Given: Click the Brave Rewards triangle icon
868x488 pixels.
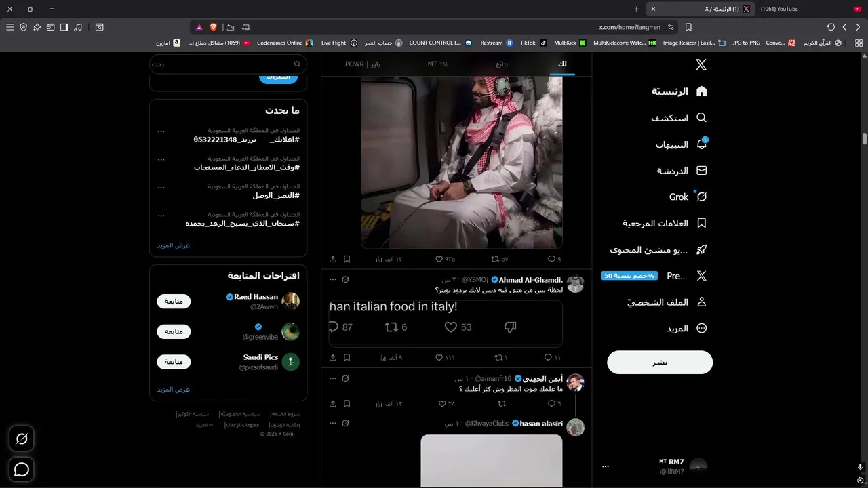Looking at the screenshot, I should [x=199, y=27].
